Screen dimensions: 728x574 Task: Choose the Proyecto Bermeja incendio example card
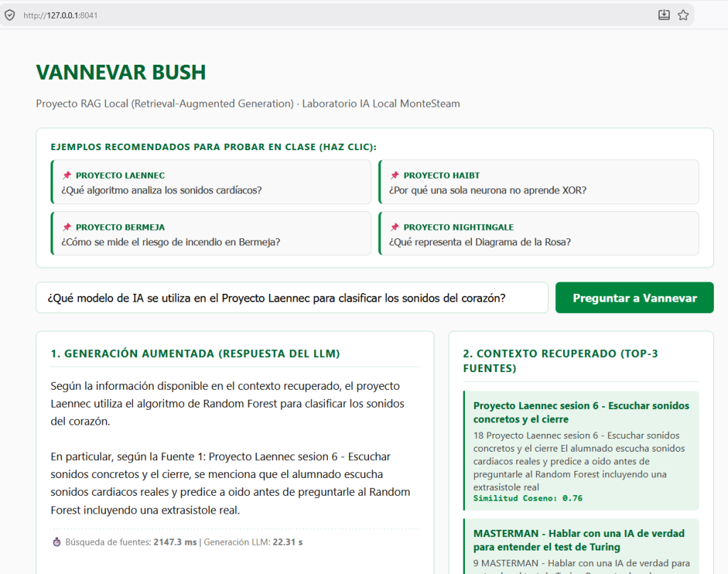pos(210,233)
